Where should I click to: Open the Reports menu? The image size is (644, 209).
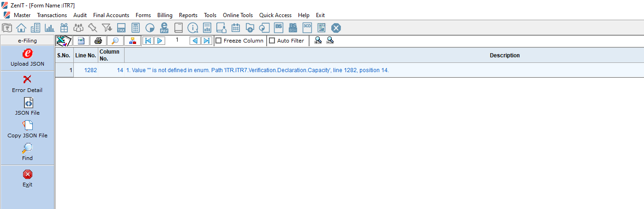point(188,15)
